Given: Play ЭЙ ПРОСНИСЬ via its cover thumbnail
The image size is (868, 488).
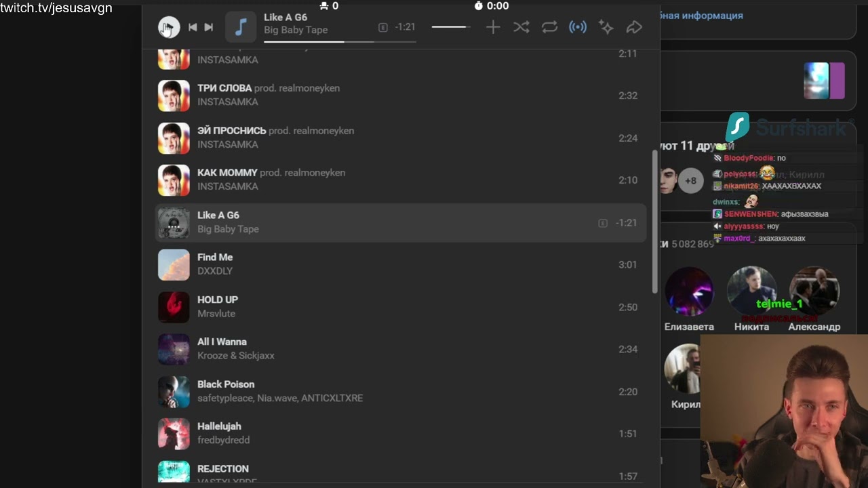Looking at the screenshot, I should 174,138.
